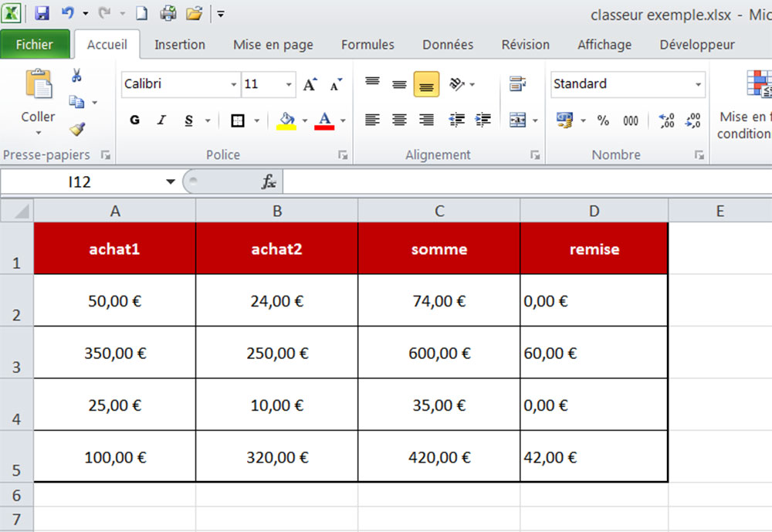772x532 pixels.
Task: Apply accounting currency format icon
Action: (x=565, y=120)
